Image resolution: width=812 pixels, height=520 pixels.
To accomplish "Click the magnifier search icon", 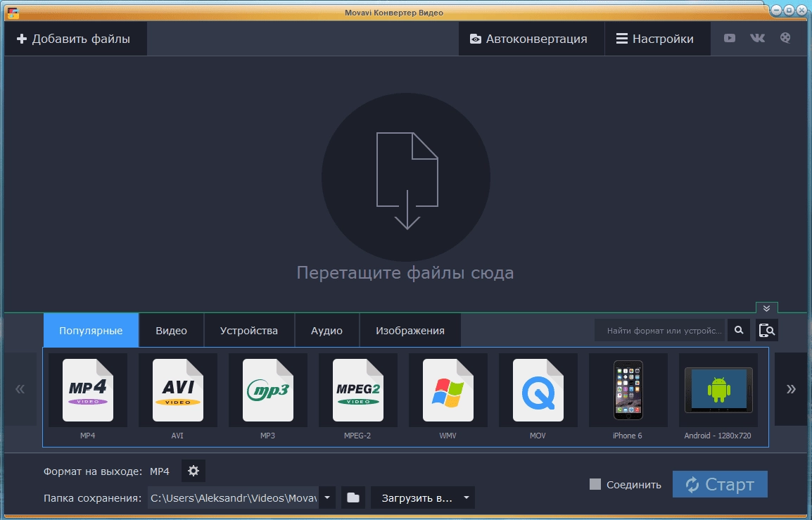I will point(739,330).
